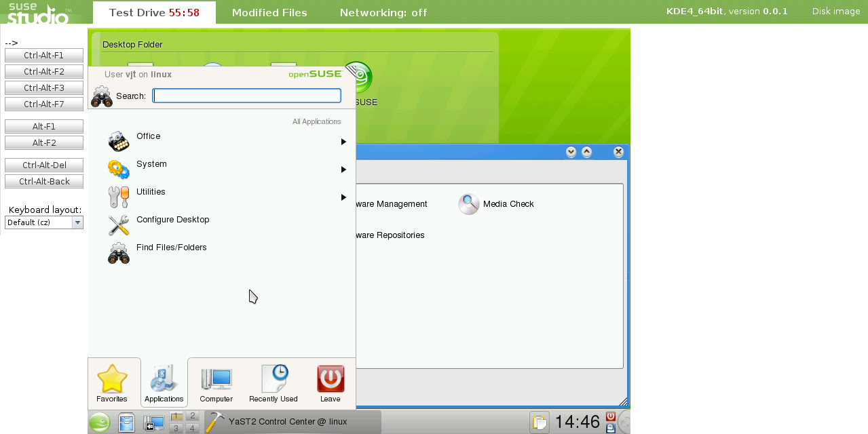Open the Office category icon
868x434 pixels.
pos(119,141)
